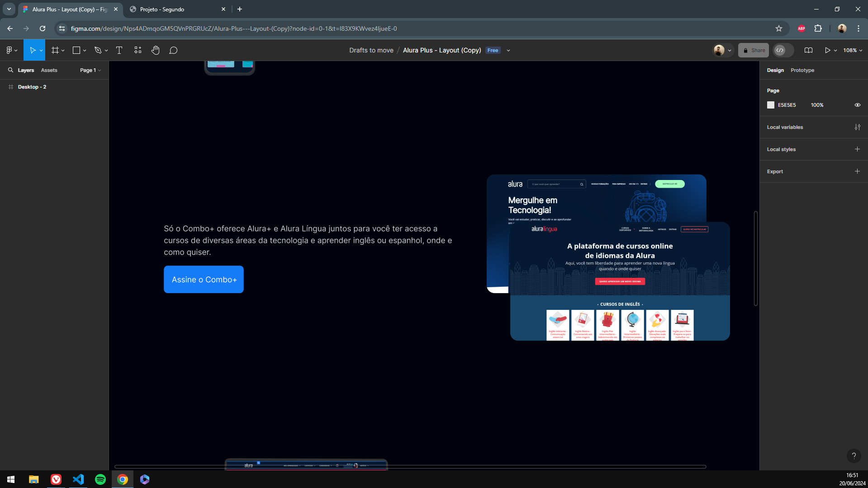The height and width of the screenshot is (488, 868).
Task: Click the Drafts to move breadcrumb
Action: click(371, 50)
